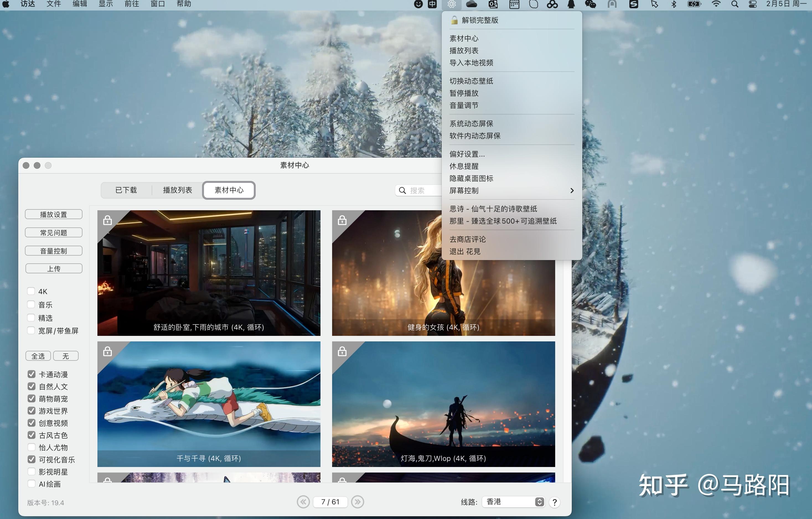Click the lock icon on 千与千寻 thumbnail
812x519 pixels.
[x=107, y=352]
